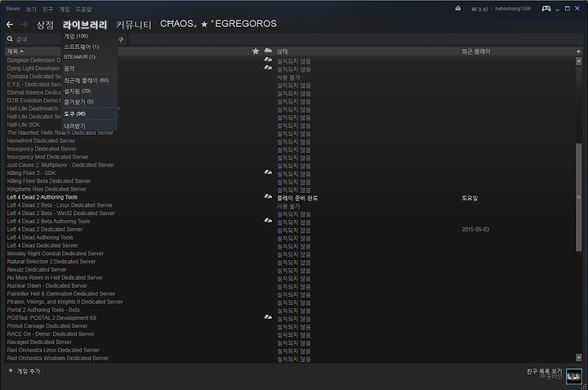
Task: Sort by 제목 title column
Action: (x=13, y=51)
